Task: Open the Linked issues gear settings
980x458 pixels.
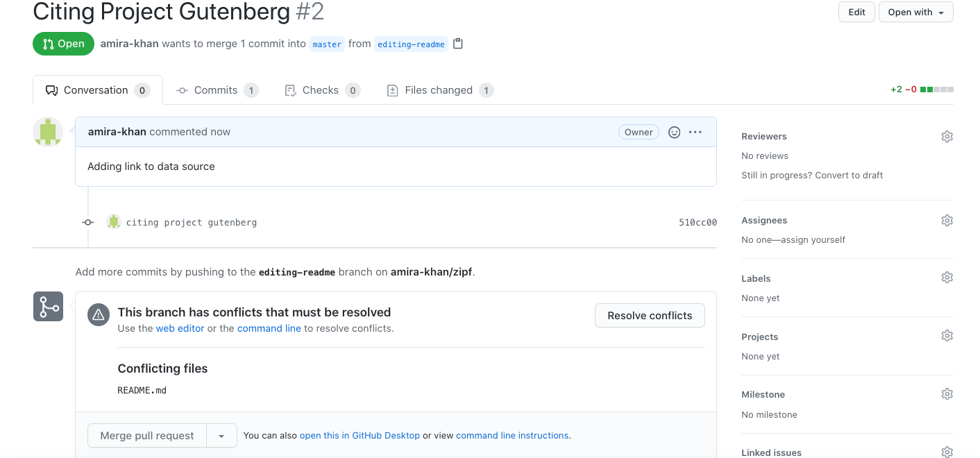Action: coord(947,452)
